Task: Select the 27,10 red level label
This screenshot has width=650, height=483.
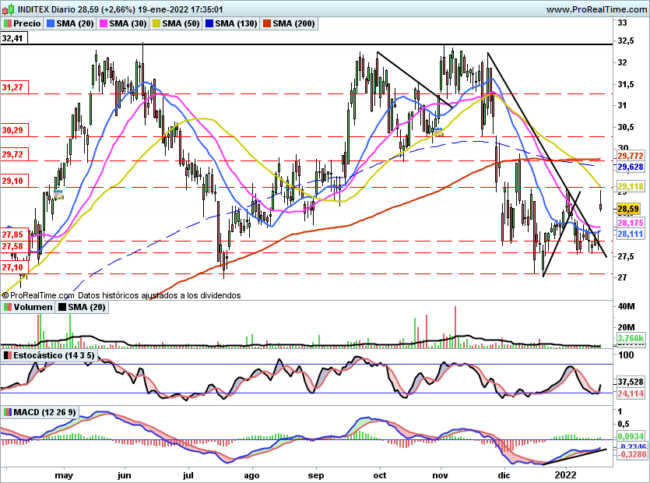Action: pyautogui.click(x=13, y=267)
